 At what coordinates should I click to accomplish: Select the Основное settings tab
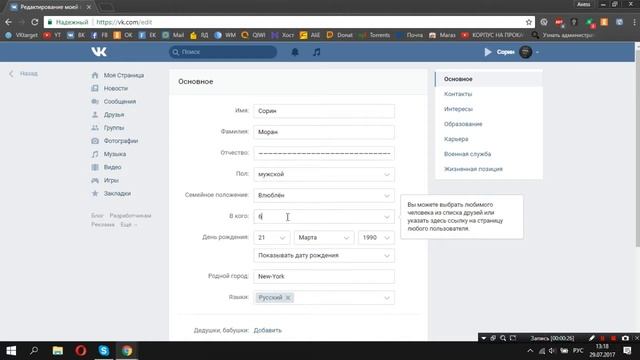coord(489,79)
